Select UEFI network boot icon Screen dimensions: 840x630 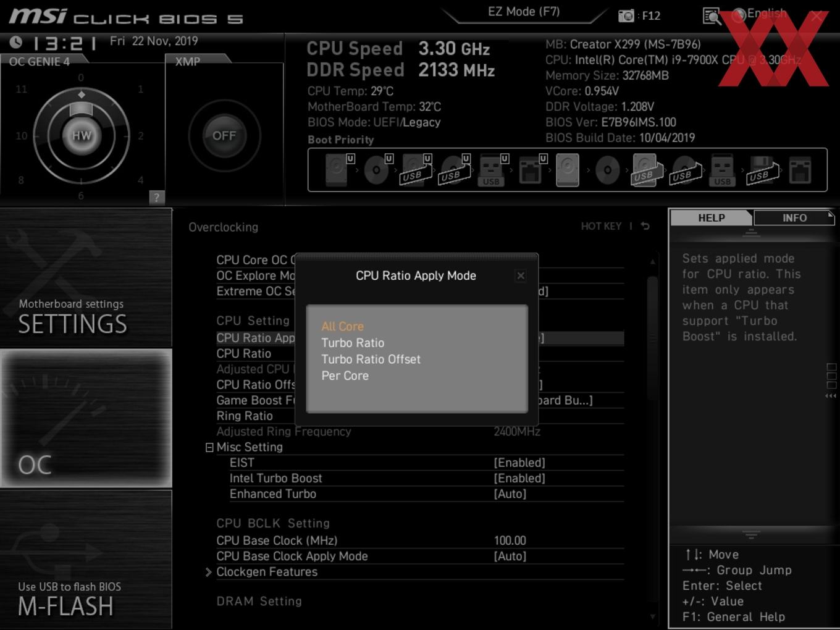click(x=532, y=170)
